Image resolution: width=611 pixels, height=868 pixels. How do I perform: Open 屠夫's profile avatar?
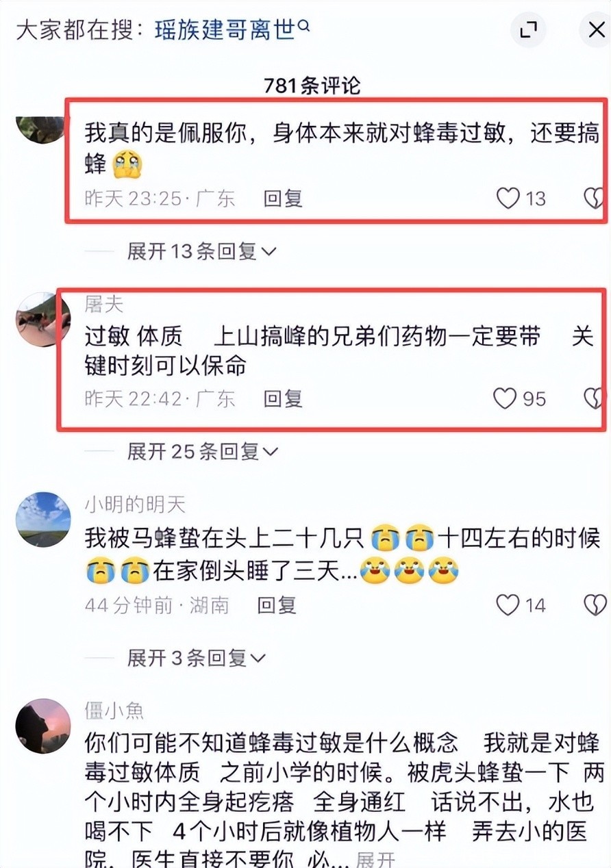tap(42, 320)
